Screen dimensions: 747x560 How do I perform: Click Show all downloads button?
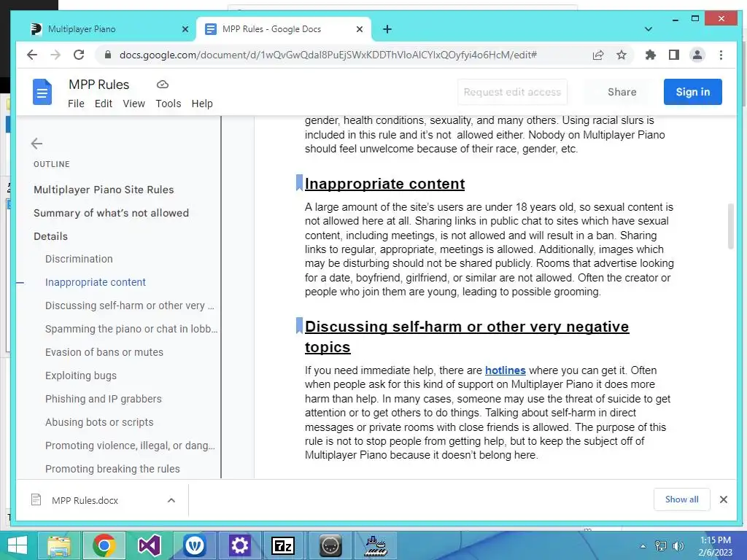pyautogui.click(x=682, y=499)
